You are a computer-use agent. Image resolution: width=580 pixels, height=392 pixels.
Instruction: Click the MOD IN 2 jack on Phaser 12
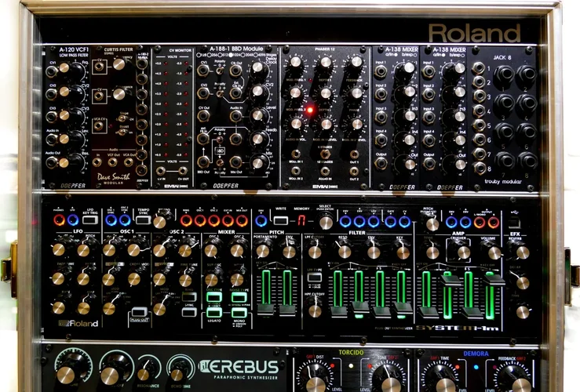coord(296,171)
